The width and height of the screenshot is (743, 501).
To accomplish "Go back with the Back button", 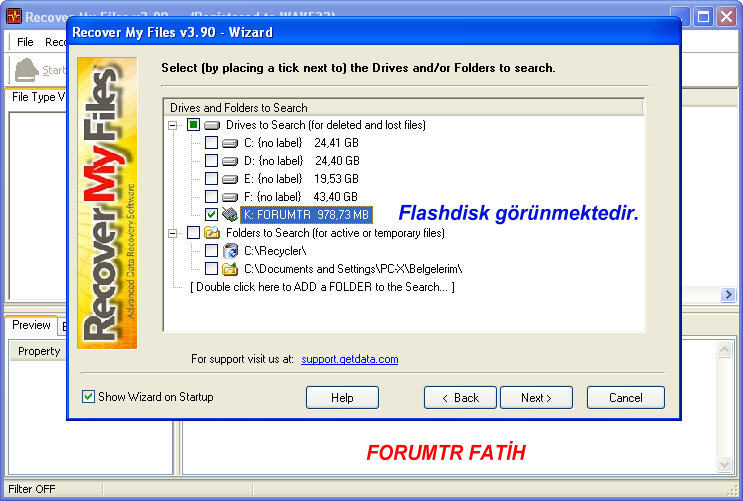I will [460, 398].
